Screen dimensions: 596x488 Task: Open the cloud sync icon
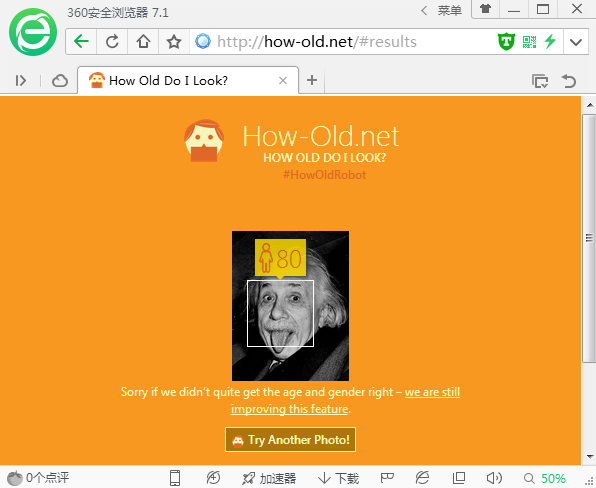point(60,81)
